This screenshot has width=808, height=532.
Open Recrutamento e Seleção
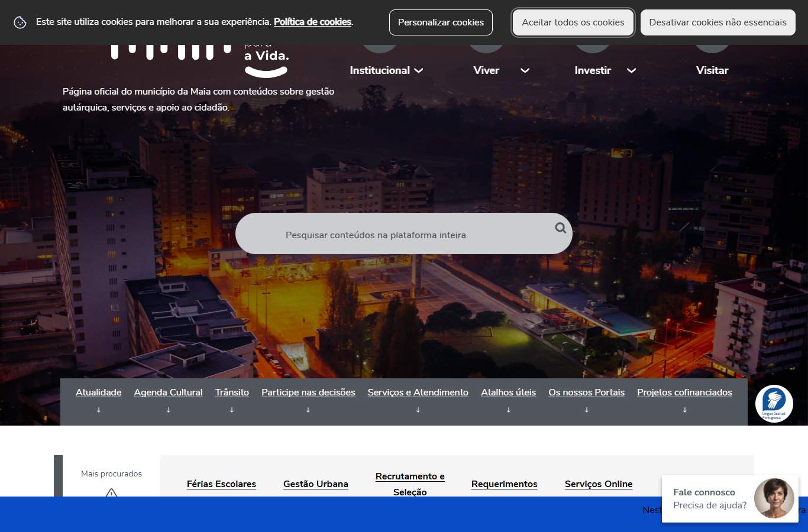410,484
